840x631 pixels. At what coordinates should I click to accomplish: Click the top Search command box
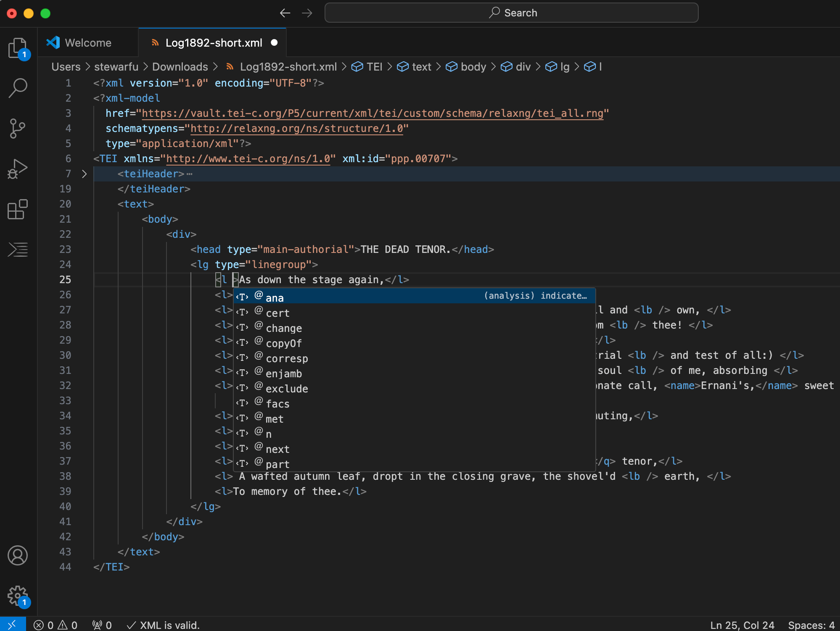coord(511,13)
